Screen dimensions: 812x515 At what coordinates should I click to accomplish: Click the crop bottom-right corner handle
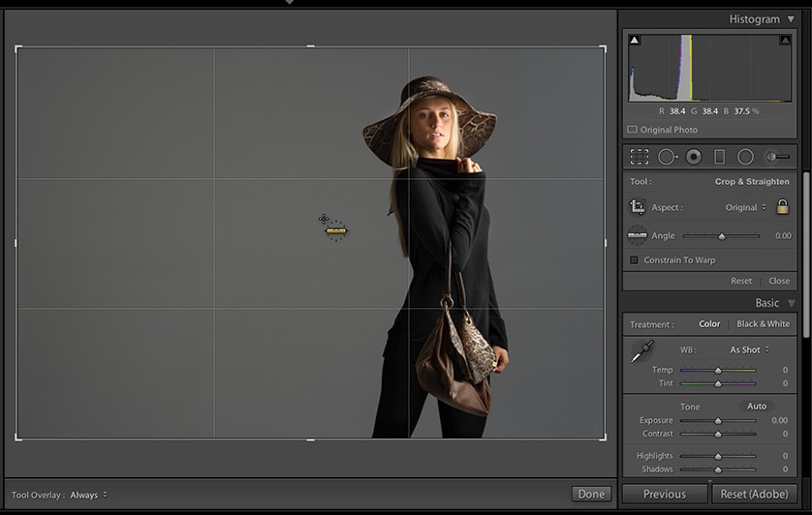coord(604,438)
